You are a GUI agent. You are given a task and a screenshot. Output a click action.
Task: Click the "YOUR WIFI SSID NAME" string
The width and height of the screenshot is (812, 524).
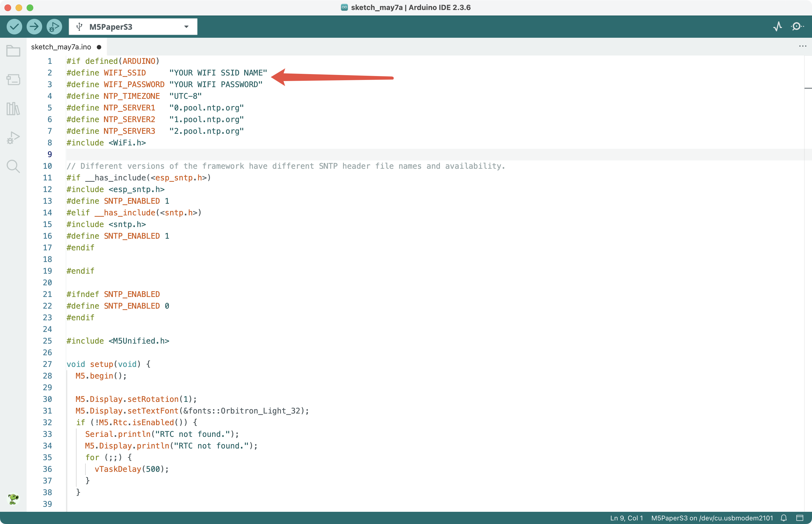[x=218, y=73]
